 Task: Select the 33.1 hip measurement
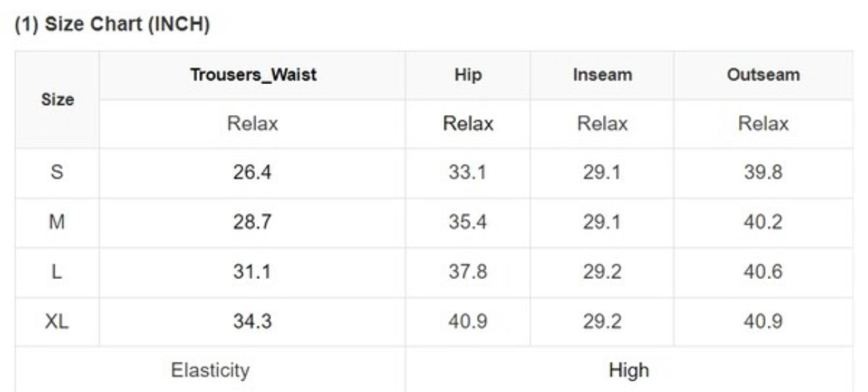[468, 173]
